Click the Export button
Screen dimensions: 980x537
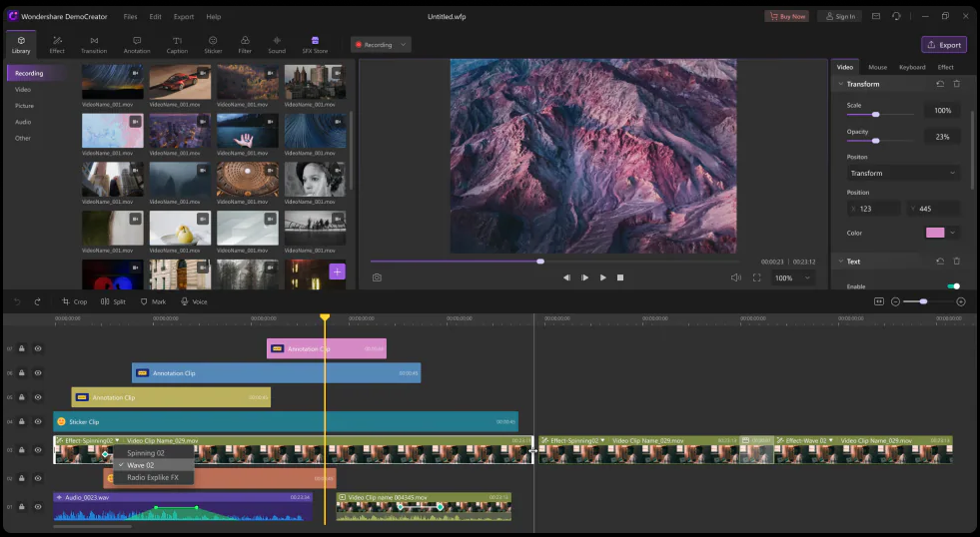click(943, 45)
